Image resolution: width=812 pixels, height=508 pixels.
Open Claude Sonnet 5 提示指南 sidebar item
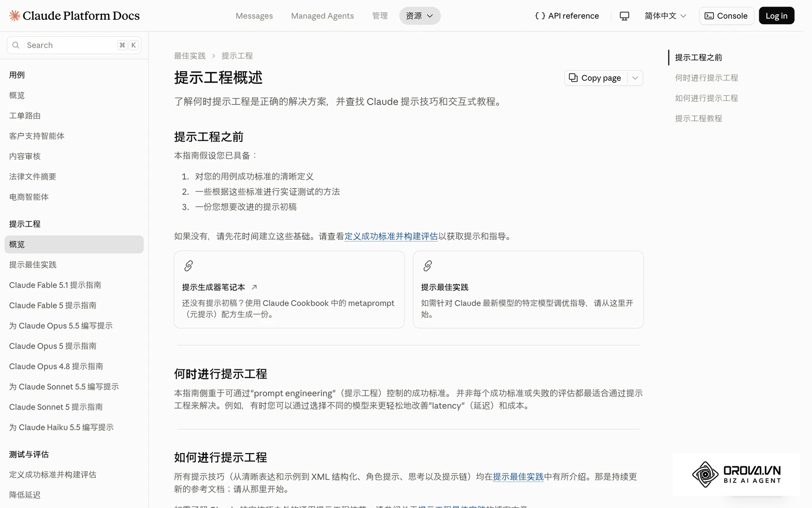(74, 407)
